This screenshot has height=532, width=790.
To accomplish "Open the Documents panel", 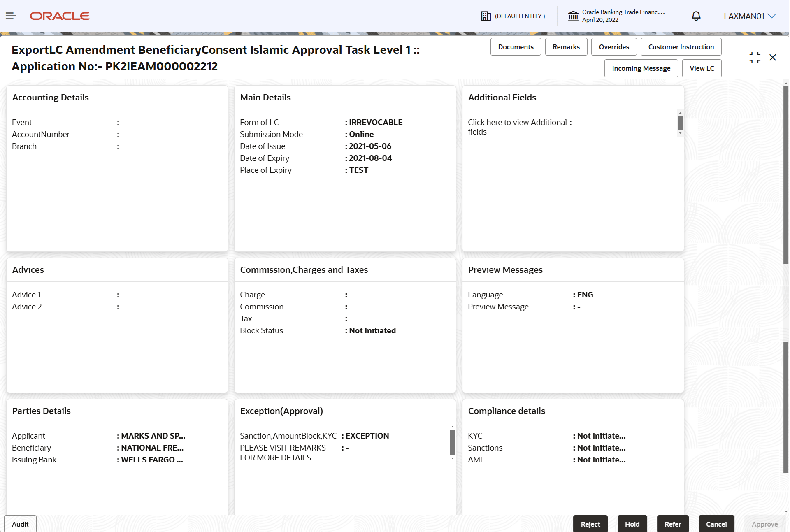I will 516,46.
